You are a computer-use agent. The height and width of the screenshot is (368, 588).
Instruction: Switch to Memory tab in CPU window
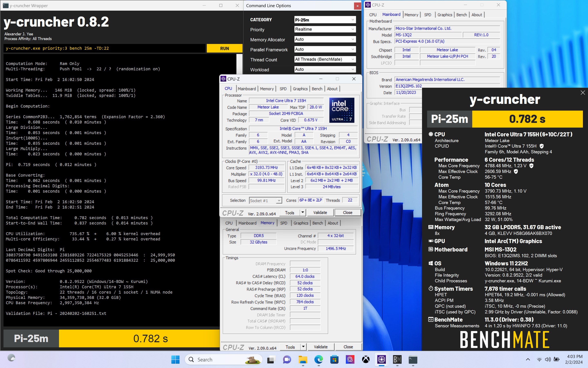(267, 89)
